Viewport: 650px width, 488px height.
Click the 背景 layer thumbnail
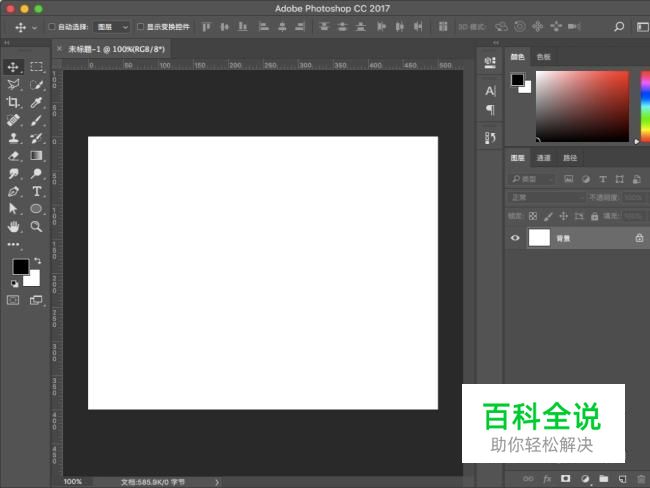(539, 238)
